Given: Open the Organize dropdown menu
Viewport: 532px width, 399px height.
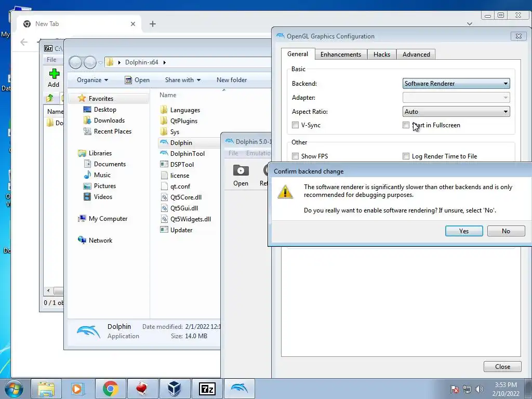Looking at the screenshot, I should click(x=92, y=80).
